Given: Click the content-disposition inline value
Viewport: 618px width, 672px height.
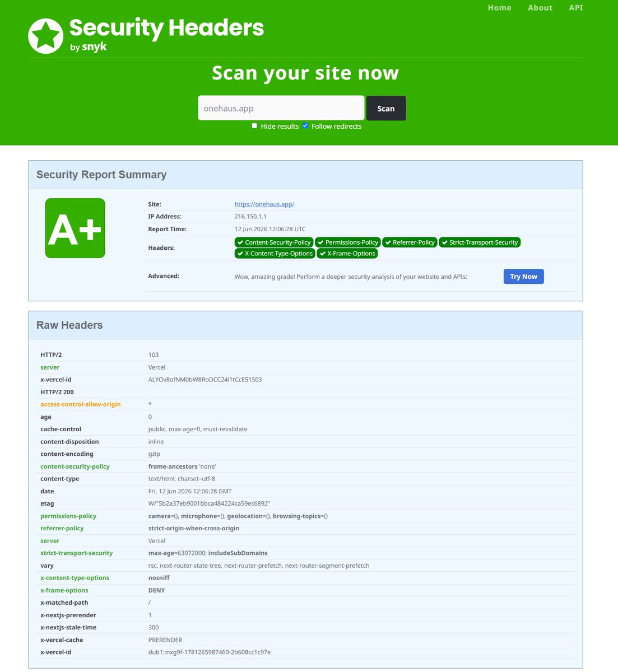Looking at the screenshot, I should point(156,442).
